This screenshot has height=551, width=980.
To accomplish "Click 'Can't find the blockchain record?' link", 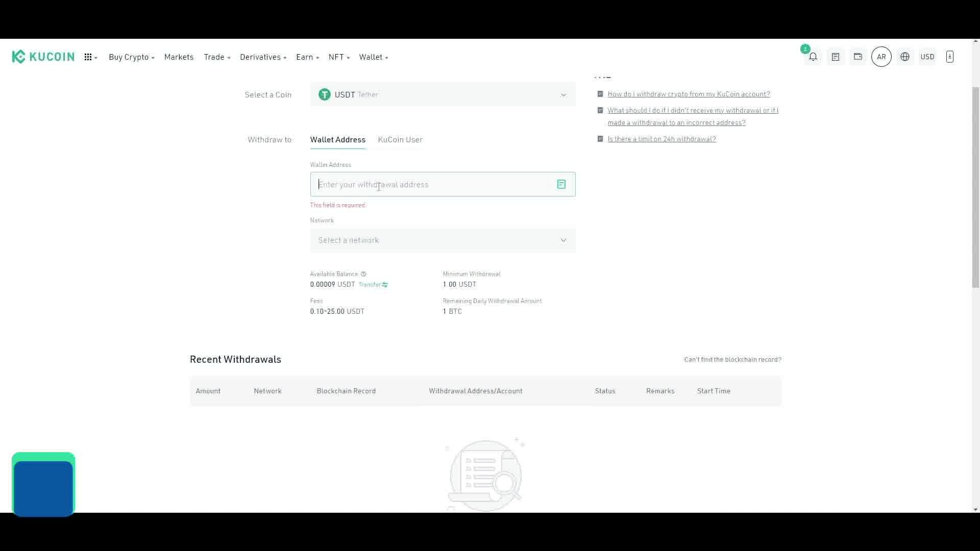I will [x=732, y=360].
